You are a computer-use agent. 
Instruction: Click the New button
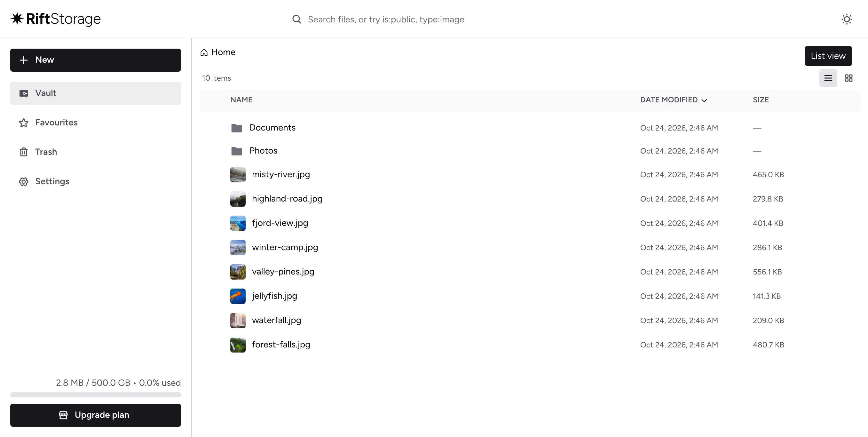click(95, 60)
